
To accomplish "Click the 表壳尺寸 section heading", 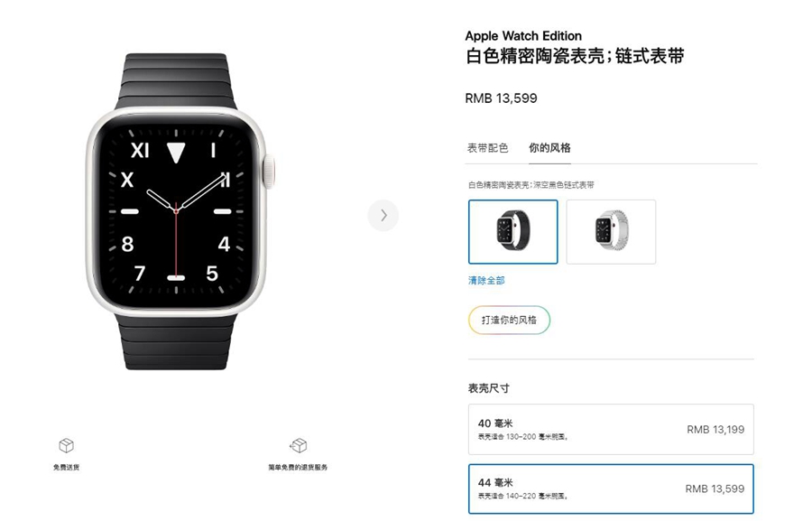I will (489, 388).
